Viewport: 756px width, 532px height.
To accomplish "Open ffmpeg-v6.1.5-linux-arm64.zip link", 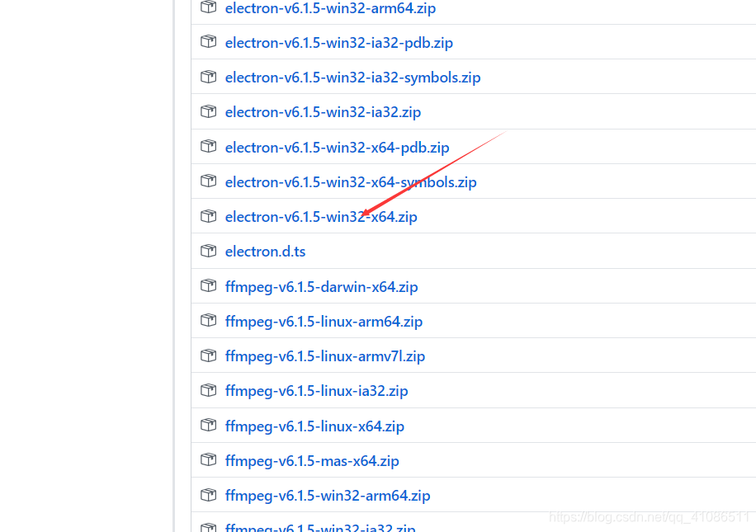I will [x=324, y=322].
